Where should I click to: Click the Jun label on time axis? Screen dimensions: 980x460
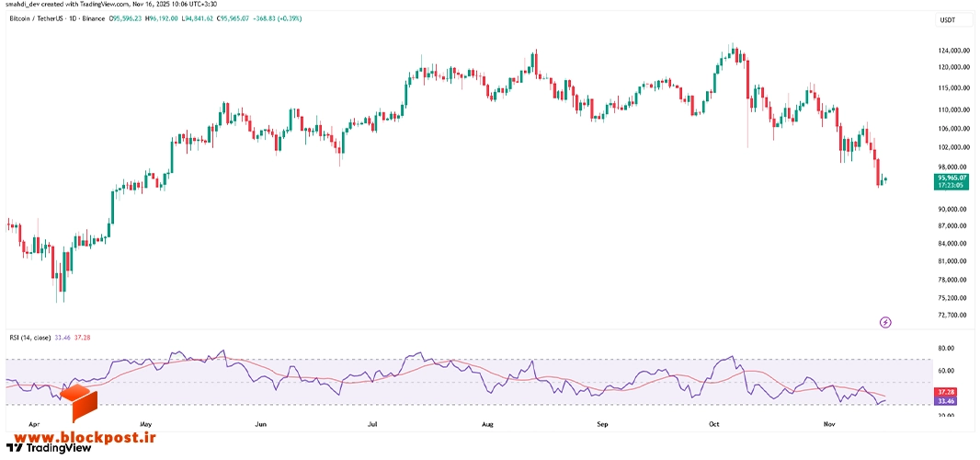click(261, 424)
